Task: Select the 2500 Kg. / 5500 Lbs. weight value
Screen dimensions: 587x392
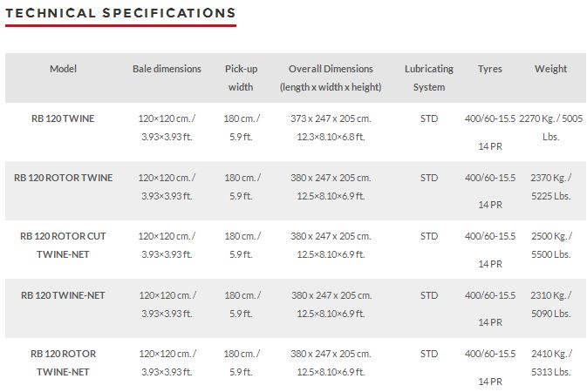Action: click(x=549, y=245)
